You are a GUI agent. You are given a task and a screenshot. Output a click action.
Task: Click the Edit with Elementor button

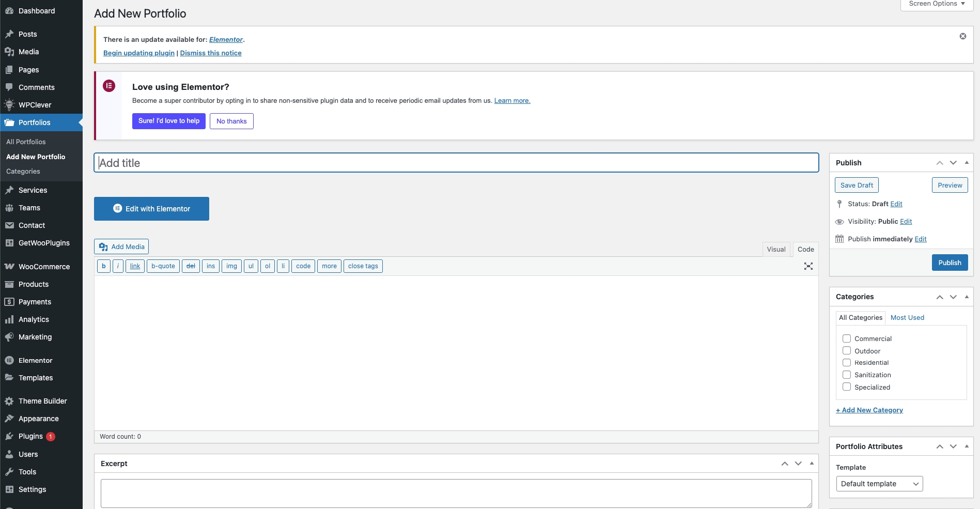pos(151,209)
